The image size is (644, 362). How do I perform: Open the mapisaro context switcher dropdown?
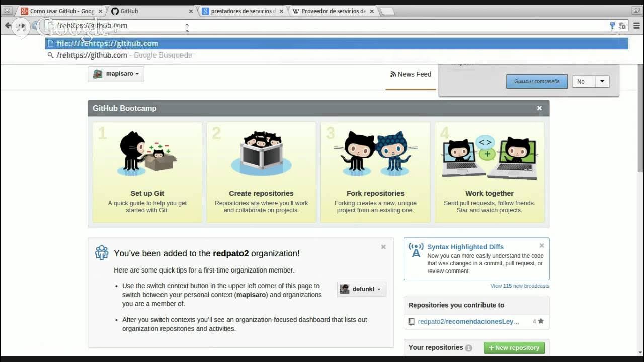pyautogui.click(x=116, y=74)
